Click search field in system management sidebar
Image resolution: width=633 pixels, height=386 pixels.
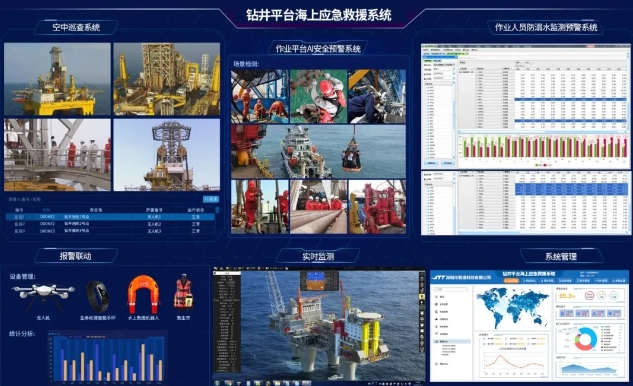coord(450,289)
